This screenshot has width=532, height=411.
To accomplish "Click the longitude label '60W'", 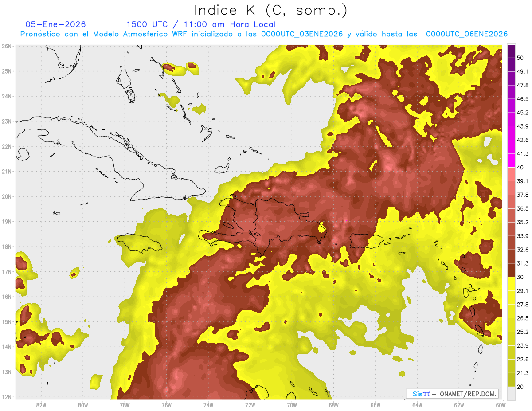I will click(x=501, y=405).
